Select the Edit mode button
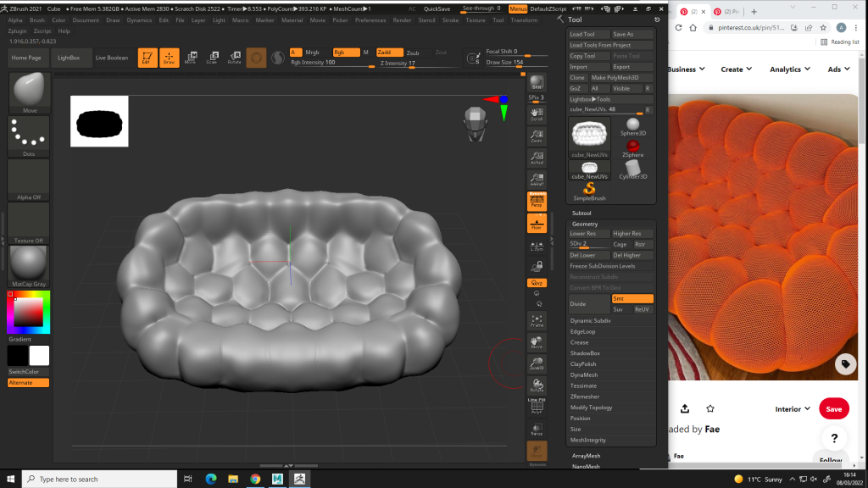Image resolution: width=868 pixels, height=488 pixels. 147,58
